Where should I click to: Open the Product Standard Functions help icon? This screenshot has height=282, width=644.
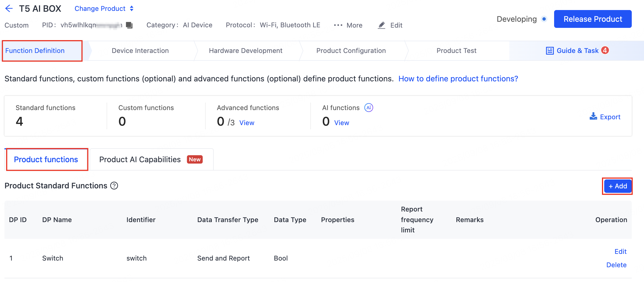point(114,186)
